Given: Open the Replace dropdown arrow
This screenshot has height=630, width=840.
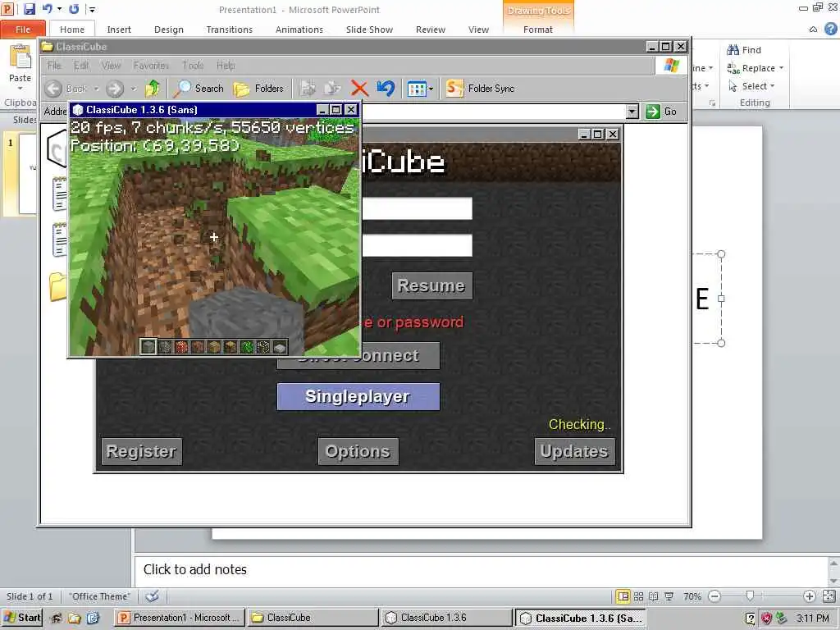Looking at the screenshot, I should pyautogui.click(x=781, y=68).
